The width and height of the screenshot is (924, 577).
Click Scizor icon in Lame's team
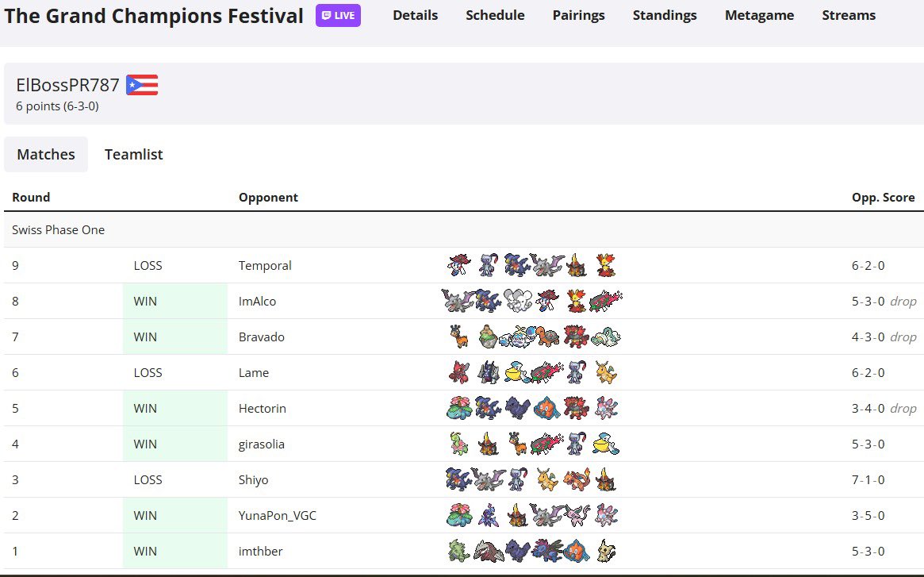pyautogui.click(x=459, y=373)
